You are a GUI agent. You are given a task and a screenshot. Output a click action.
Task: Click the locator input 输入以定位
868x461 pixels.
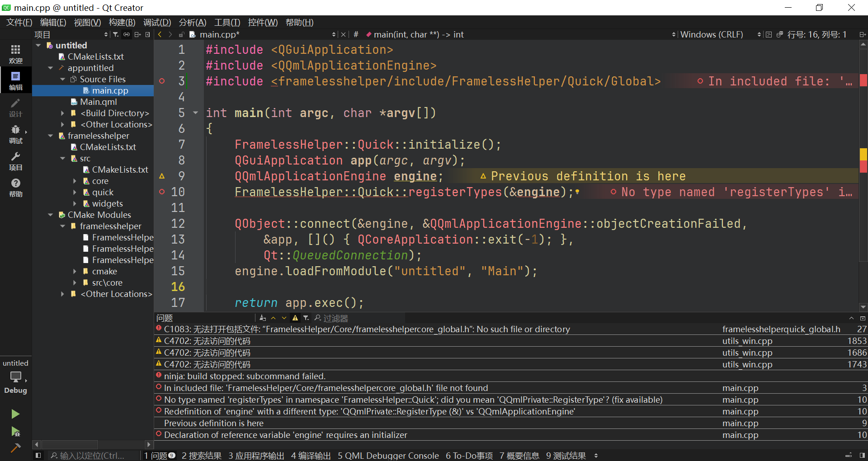point(94,456)
